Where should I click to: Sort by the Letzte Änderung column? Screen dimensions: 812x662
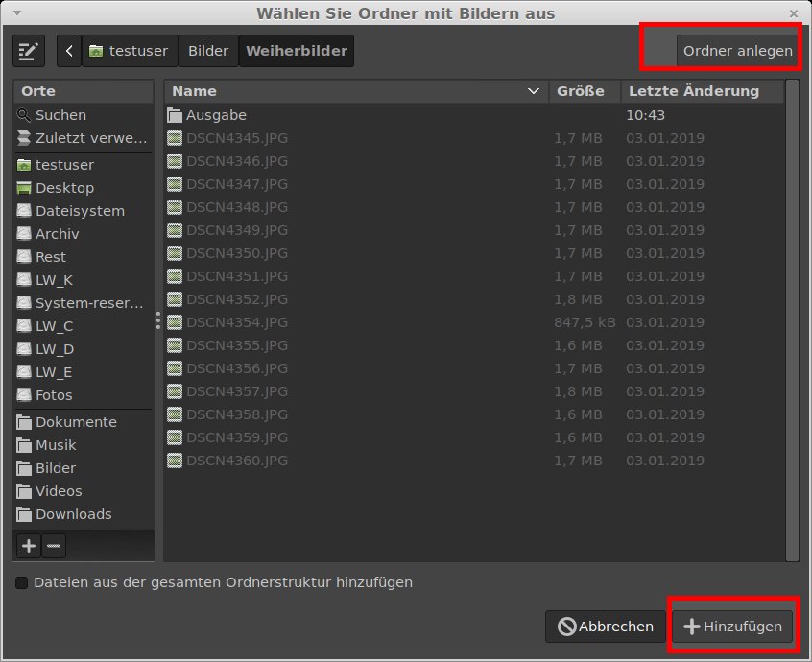tap(703, 91)
